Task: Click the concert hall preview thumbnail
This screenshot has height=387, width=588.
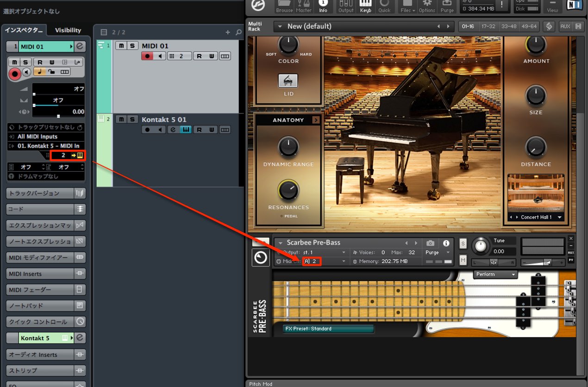Action: [536, 193]
